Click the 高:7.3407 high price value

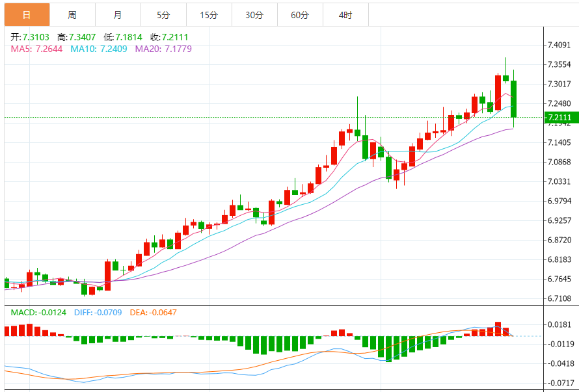76,37
